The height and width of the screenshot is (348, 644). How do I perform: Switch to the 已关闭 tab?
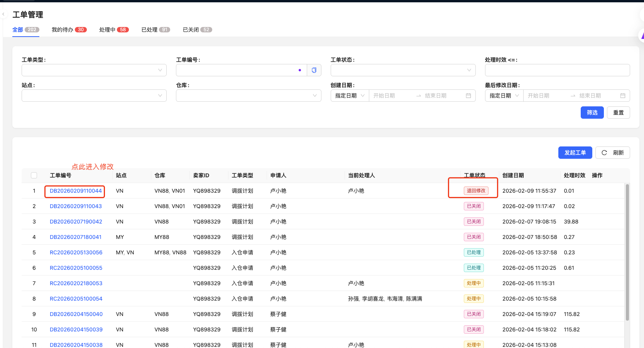click(x=197, y=30)
